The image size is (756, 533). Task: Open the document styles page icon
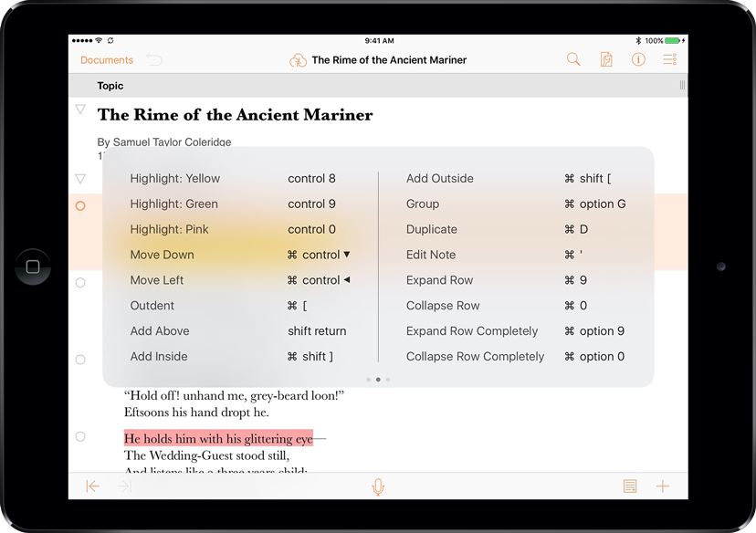[606, 59]
